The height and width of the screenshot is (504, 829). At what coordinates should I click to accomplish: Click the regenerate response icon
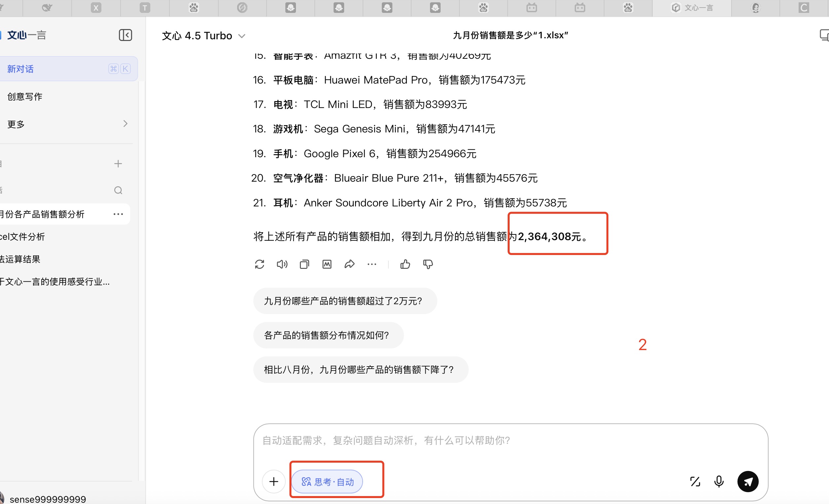tap(259, 265)
